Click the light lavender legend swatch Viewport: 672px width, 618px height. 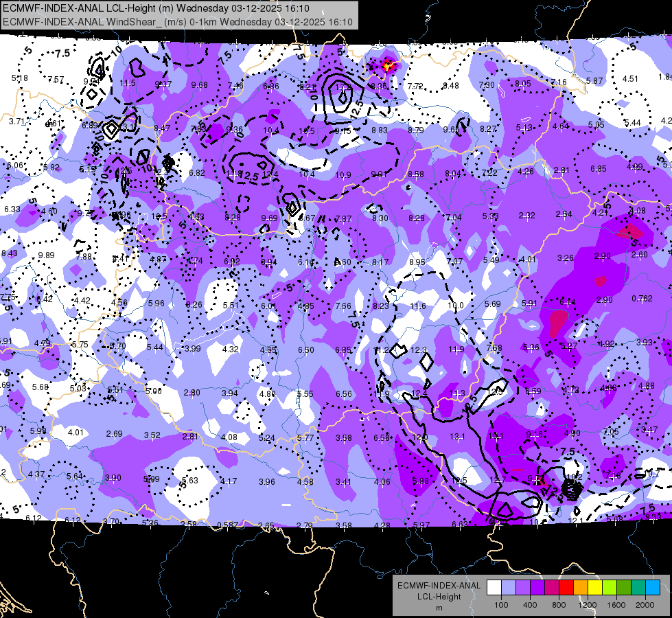coord(509,588)
